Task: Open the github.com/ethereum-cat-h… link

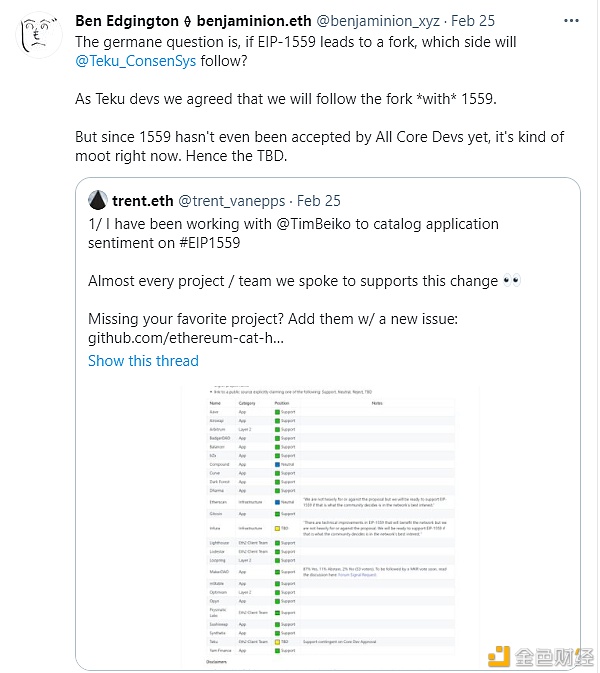Action: pos(186,338)
